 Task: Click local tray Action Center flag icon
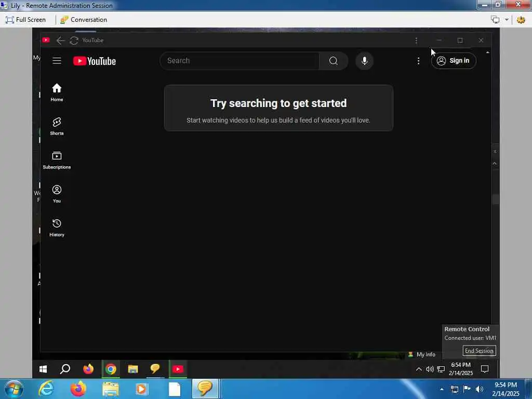467,389
